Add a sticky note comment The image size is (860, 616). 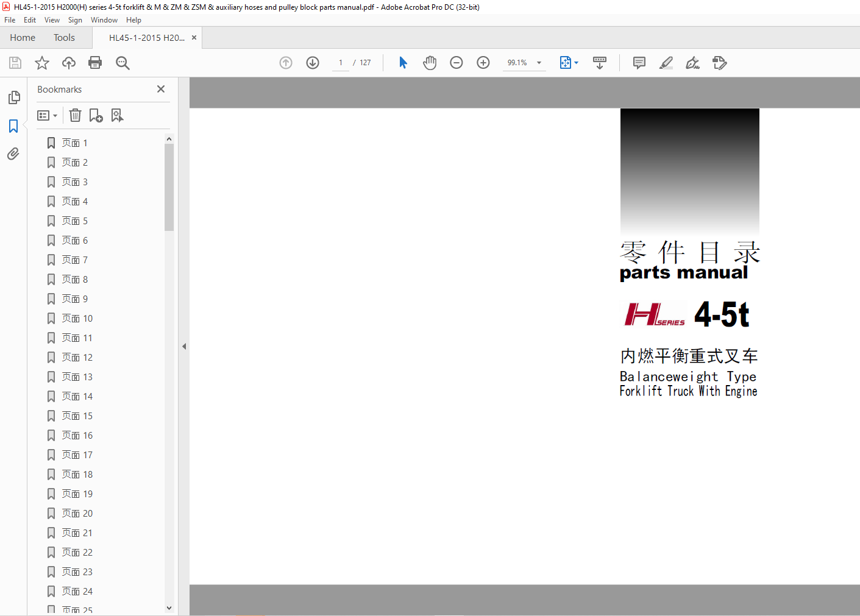639,63
